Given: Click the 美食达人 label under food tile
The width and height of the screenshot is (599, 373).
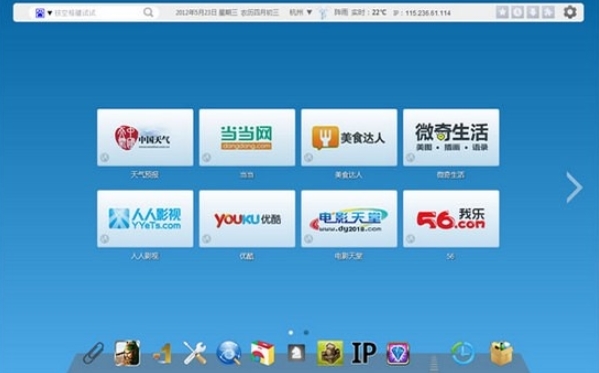Looking at the screenshot, I should (x=348, y=175).
